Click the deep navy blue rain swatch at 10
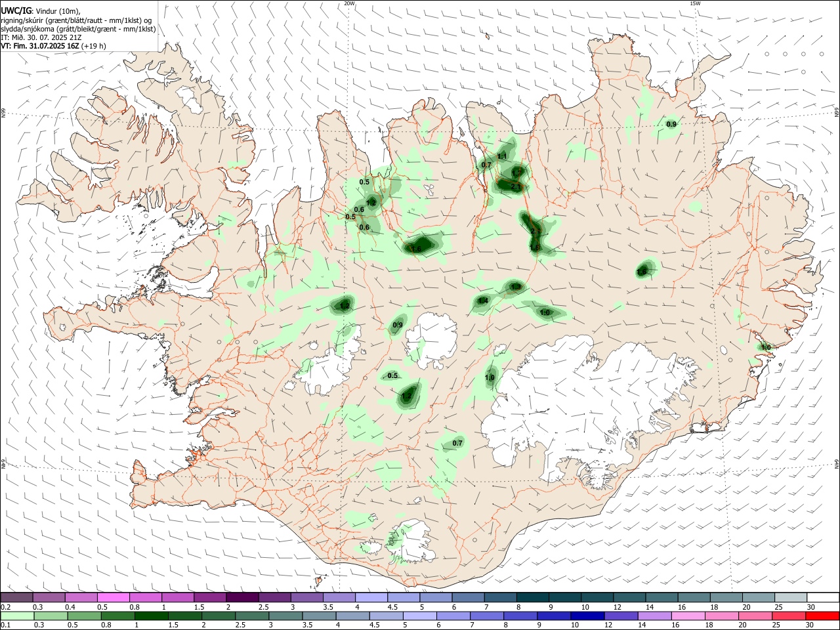The width and height of the screenshot is (840, 630). (588, 616)
